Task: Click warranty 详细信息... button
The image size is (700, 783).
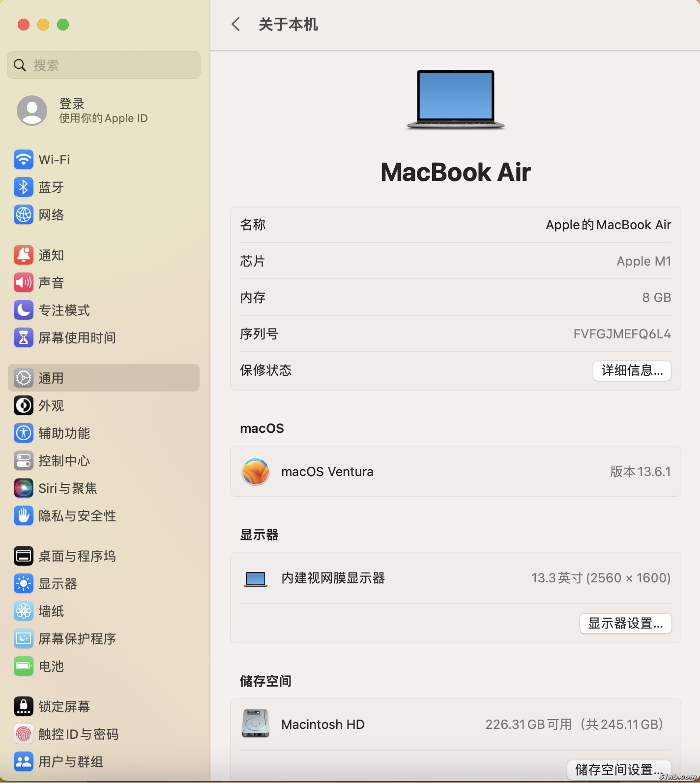Action: click(632, 371)
